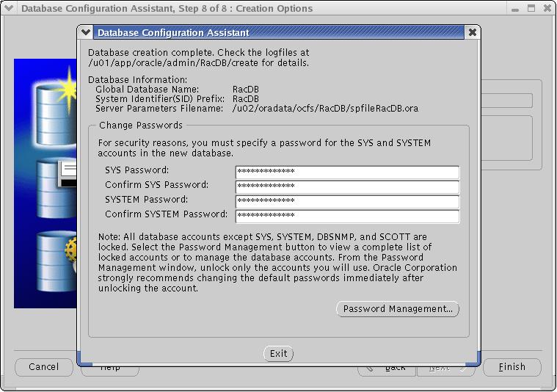Open the dialog's window menu arrow icon
This screenshot has height=392, width=557.
tap(87, 33)
